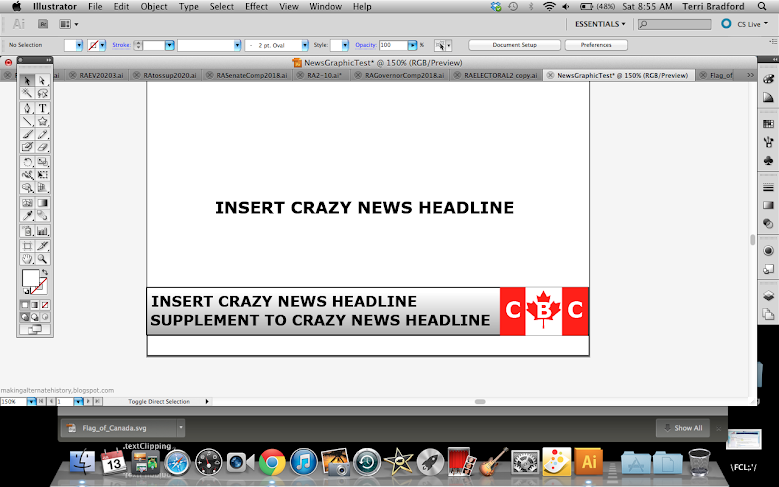779x487 pixels.
Task: Select the Free Transform tool
Action: [42, 175]
